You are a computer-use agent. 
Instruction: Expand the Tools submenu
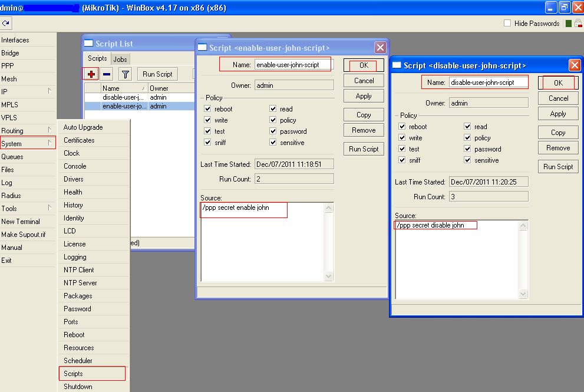(x=50, y=208)
